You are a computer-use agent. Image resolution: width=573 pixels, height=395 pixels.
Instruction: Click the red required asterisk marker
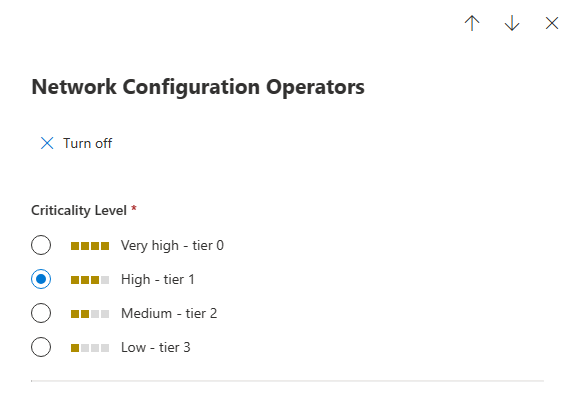coord(134,208)
